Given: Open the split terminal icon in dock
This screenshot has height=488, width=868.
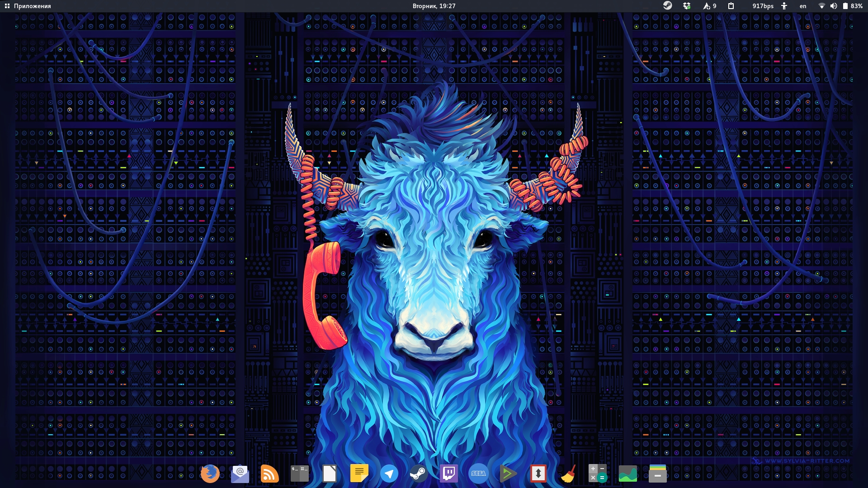Looking at the screenshot, I should click(300, 474).
